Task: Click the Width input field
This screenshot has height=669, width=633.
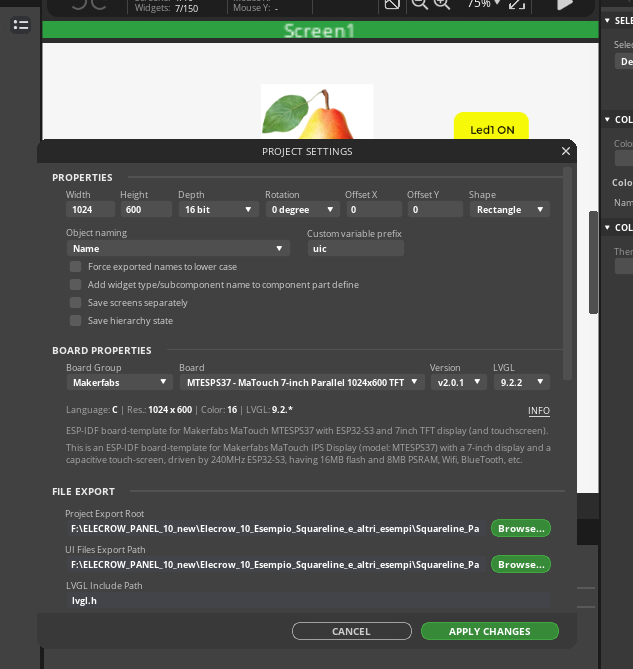Action: (x=91, y=210)
